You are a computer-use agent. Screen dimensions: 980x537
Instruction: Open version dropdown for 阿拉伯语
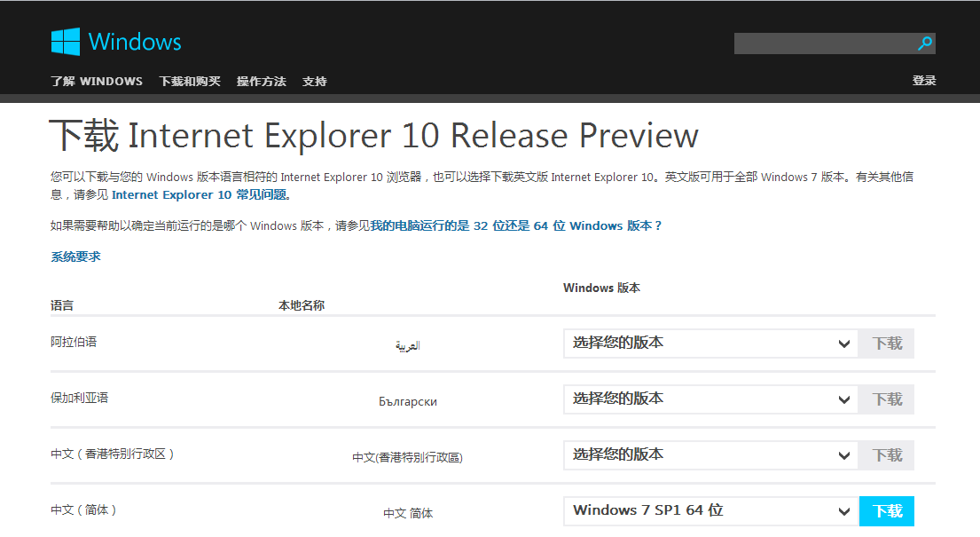tap(710, 343)
